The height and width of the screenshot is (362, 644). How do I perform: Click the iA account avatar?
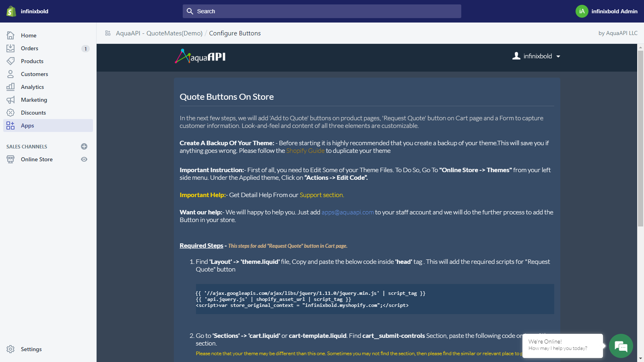click(582, 11)
